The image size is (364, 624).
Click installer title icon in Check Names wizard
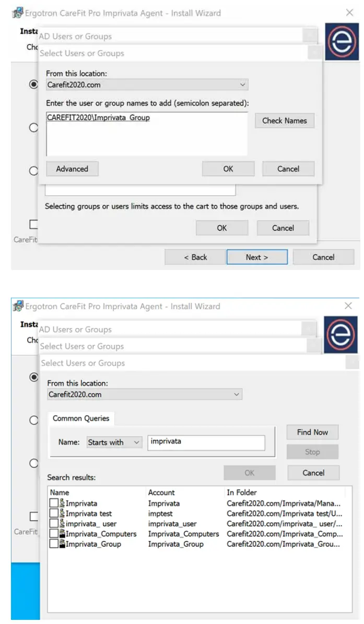18,13
